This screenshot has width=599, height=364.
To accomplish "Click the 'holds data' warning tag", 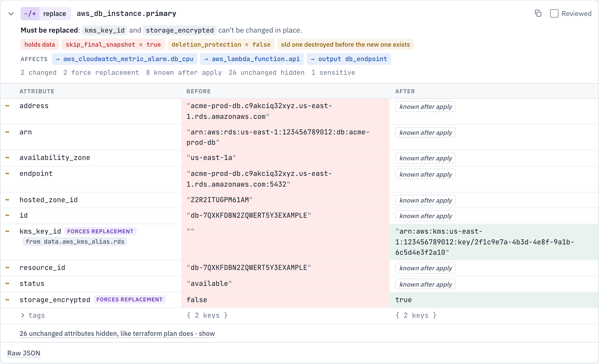I will click(40, 44).
